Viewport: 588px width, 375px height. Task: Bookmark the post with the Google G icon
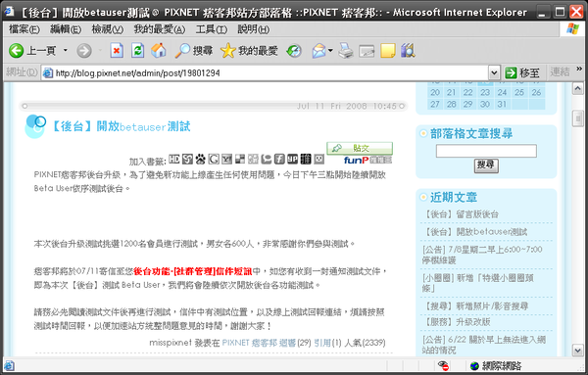coord(214,160)
